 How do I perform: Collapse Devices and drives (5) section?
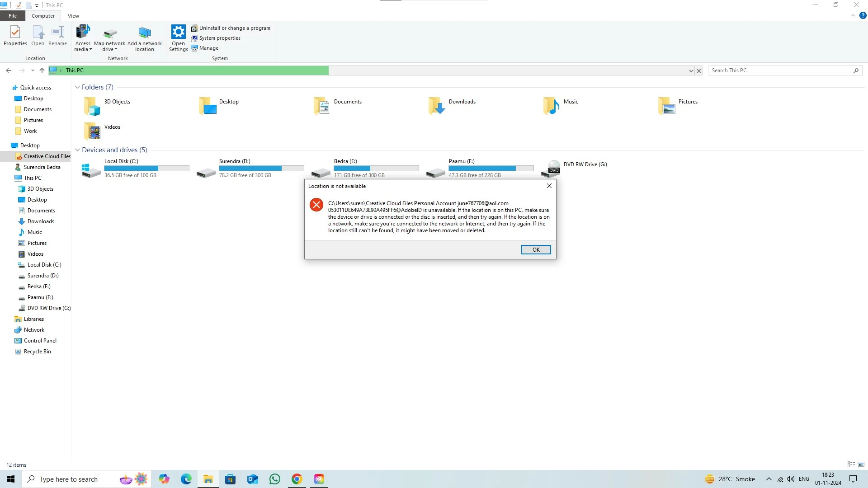tap(77, 150)
